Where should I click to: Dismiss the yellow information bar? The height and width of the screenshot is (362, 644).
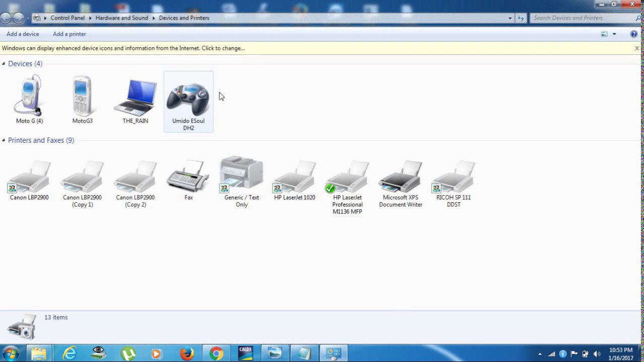click(x=636, y=48)
